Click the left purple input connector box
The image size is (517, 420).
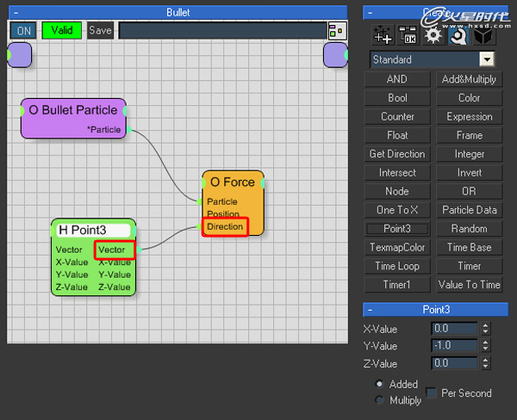tap(19, 55)
